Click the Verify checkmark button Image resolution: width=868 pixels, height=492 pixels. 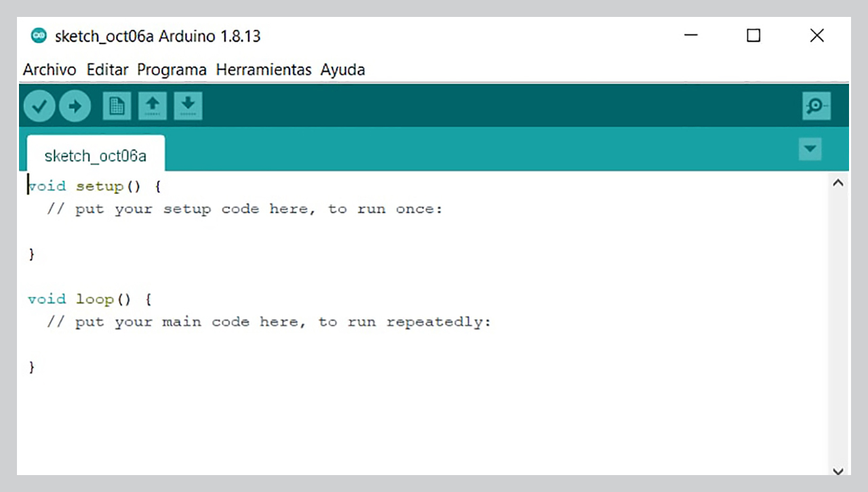coord(39,106)
